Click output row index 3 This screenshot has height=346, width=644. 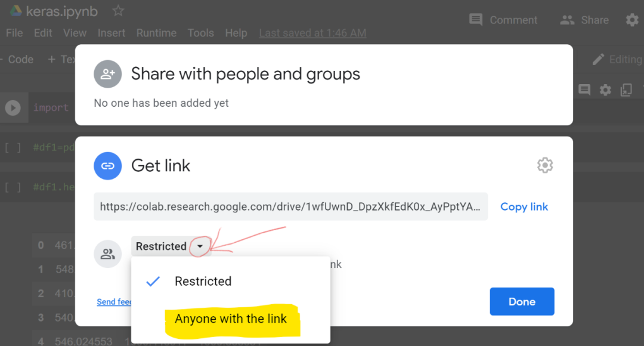coord(41,317)
